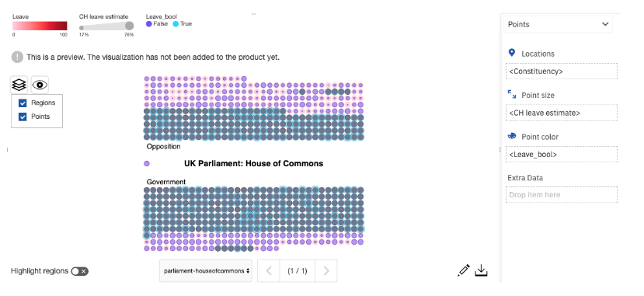The height and width of the screenshot is (296, 644).
Task: Click the Leave red gradient legend
Action: click(40, 26)
